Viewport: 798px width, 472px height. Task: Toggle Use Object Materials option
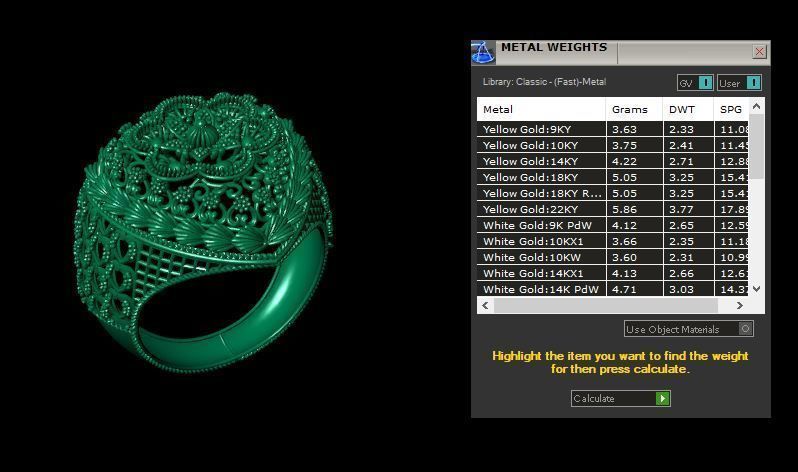tap(689, 329)
